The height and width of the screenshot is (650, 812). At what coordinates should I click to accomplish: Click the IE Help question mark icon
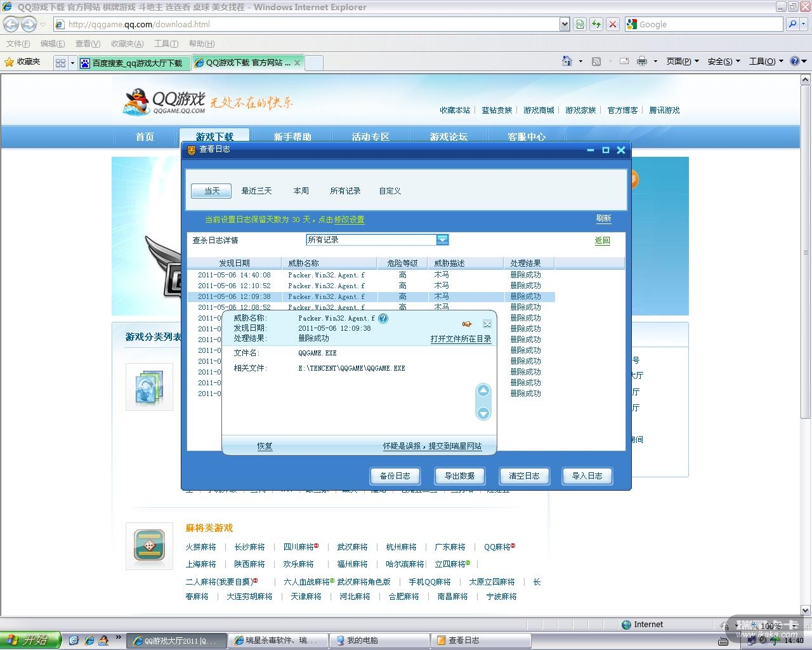tap(794, 61)
